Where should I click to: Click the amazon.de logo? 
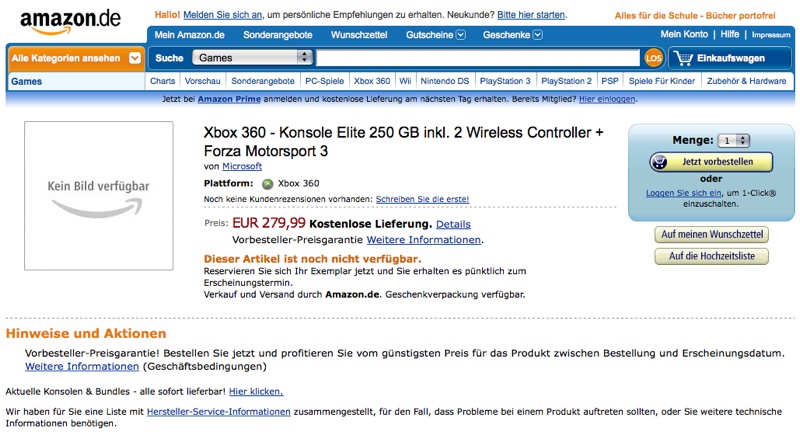pyautogui.click(x=70, y=22)
